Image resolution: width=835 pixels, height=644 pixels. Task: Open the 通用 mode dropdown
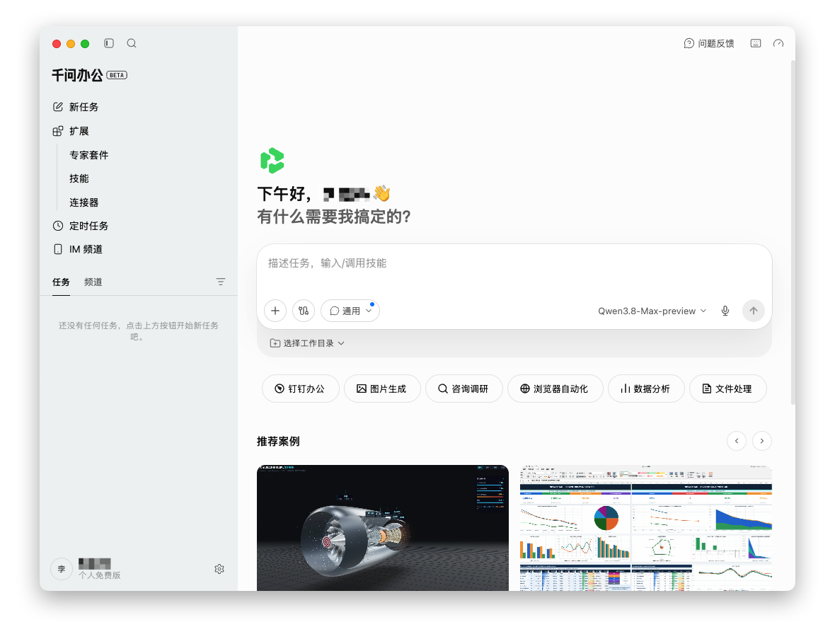click(x=350, y=311)
